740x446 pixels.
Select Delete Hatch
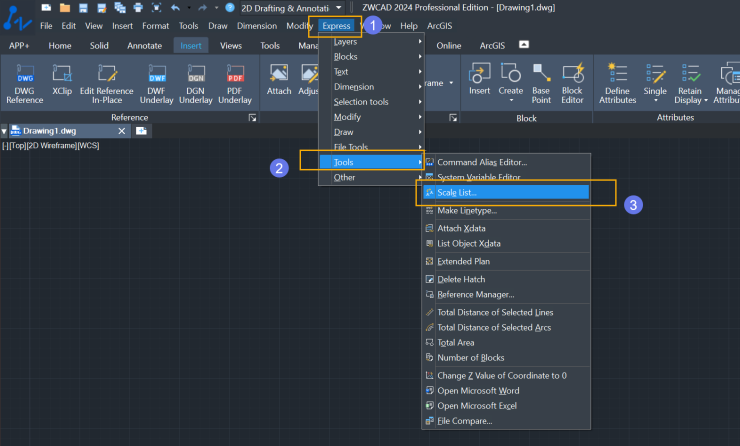click(506, 279)
